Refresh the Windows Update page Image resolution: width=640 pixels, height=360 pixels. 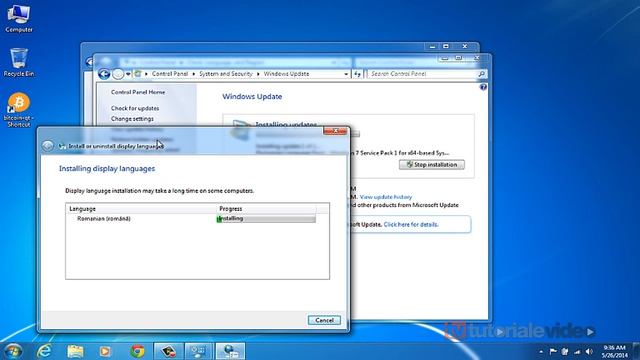point(358,74)
